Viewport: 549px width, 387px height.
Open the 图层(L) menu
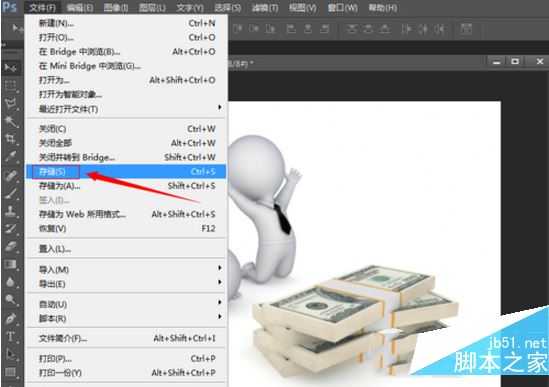tap(152, 7)
